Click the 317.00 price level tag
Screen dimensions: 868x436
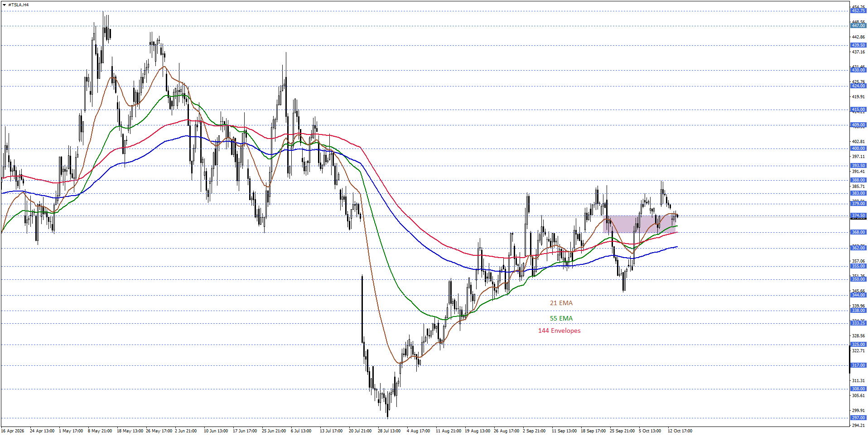tap(858, 365)
